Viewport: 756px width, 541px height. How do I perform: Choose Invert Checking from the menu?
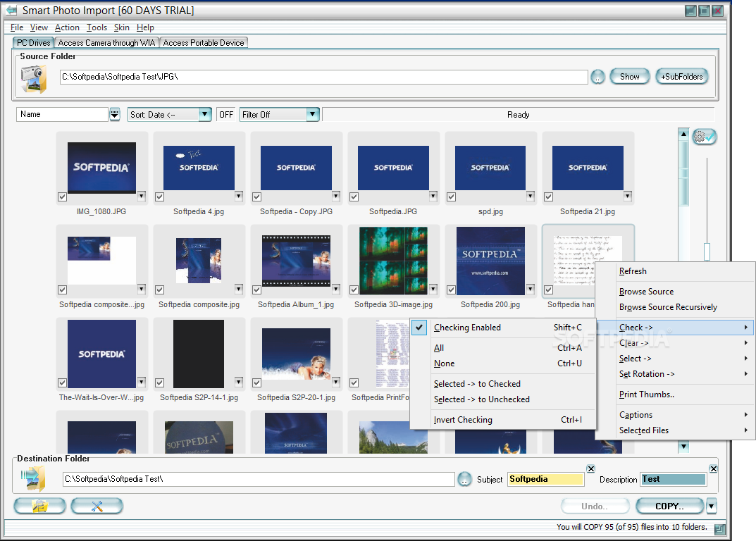click(503, 420)
